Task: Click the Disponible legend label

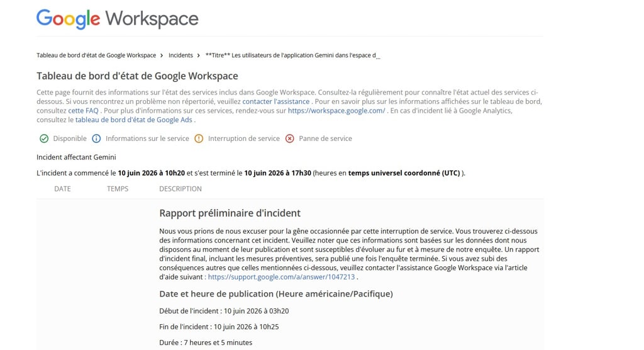Action: coord(70,138)
